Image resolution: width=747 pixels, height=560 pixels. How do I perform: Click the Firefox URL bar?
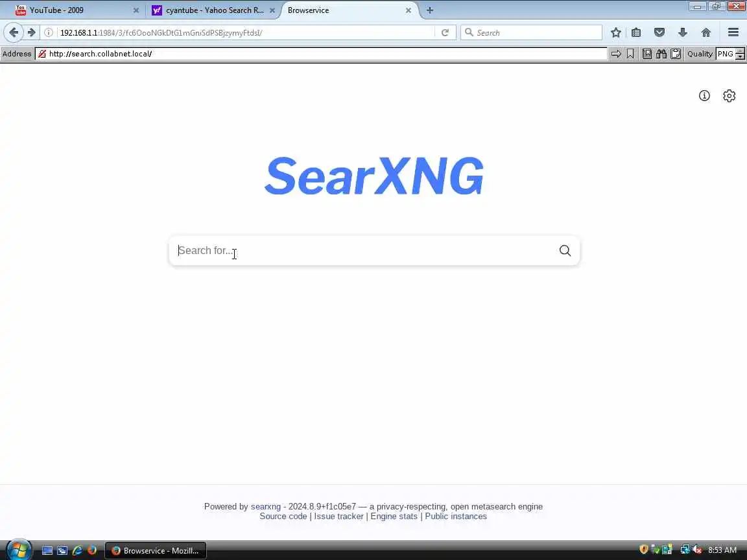[x=245, y=32]
